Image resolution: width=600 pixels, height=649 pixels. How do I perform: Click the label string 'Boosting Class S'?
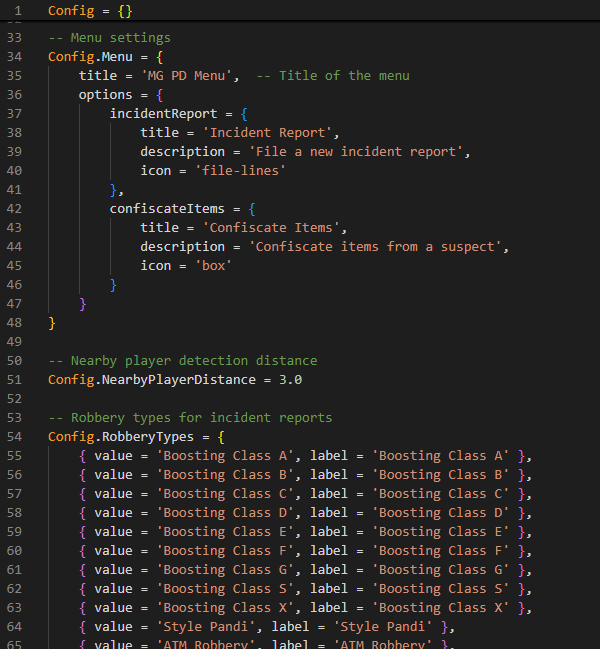[x=441, y=589]
